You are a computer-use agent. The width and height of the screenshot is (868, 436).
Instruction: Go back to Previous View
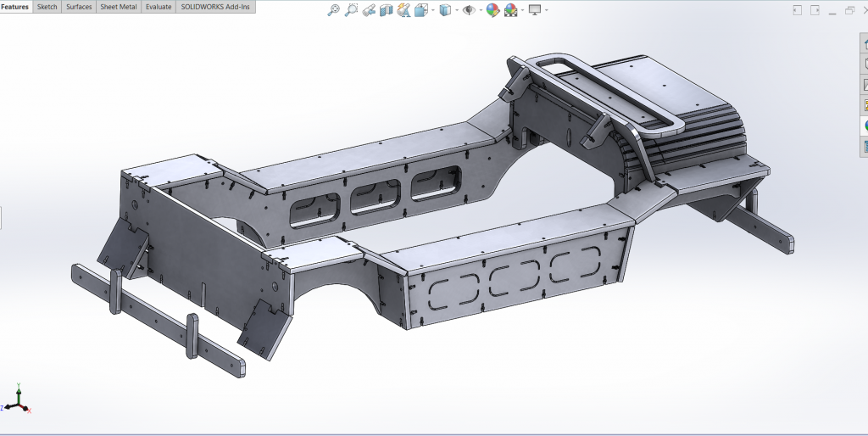[x=369, y=10]
